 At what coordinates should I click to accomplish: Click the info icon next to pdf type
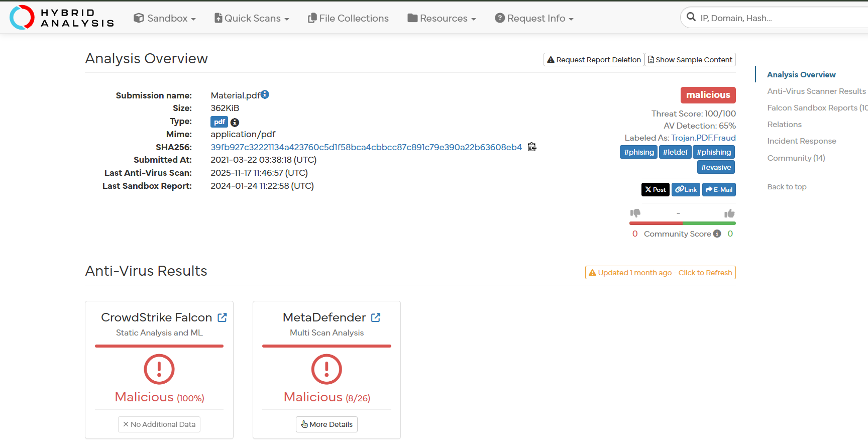point(235,123)
